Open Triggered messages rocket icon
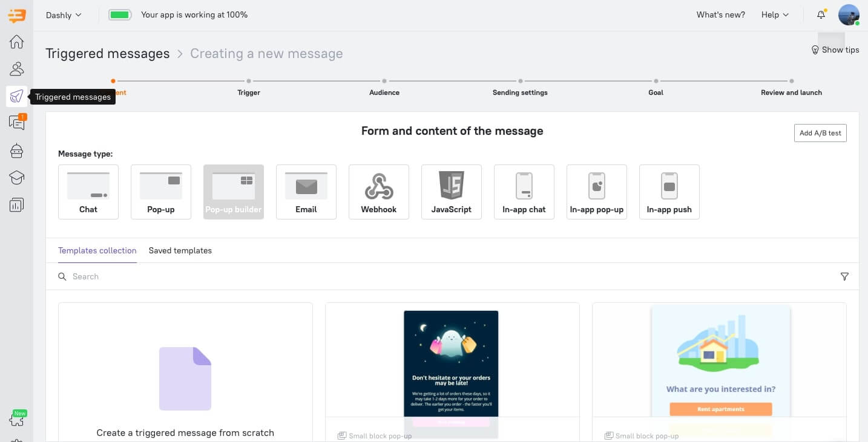The width and height of the screenshot is (868, 442). tap(17, 96)
